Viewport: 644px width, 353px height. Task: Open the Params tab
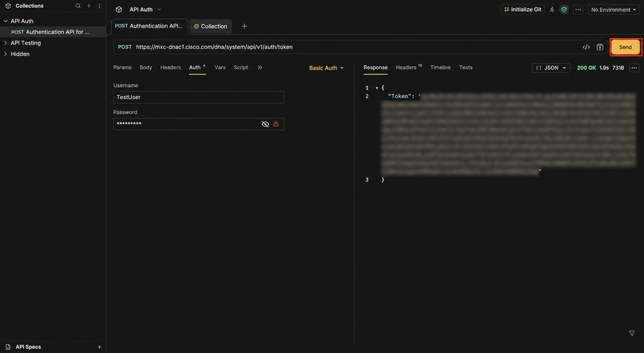[122, 68]
